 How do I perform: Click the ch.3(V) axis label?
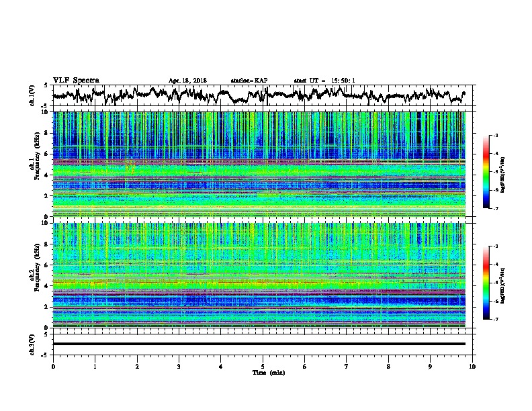(32, 345)
